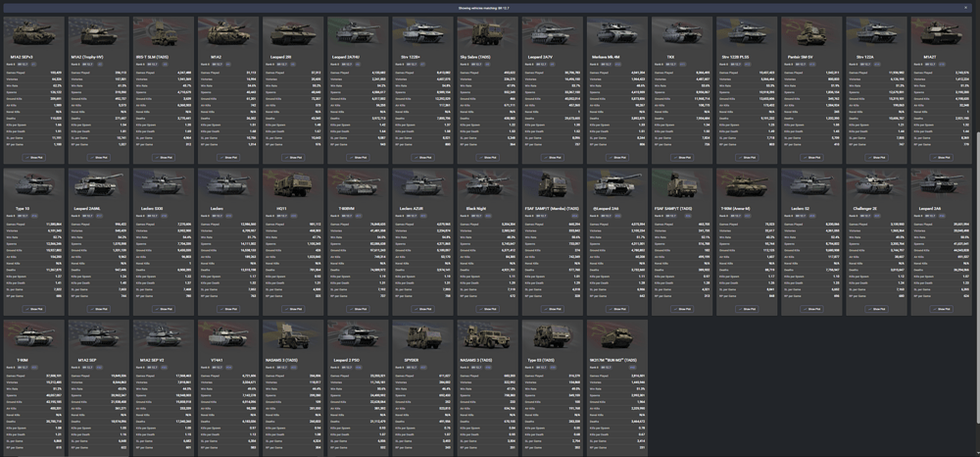Click the M1A2 SEPv3 tank image
Viewport: 980px width, 457px height.
coord(33,33)
